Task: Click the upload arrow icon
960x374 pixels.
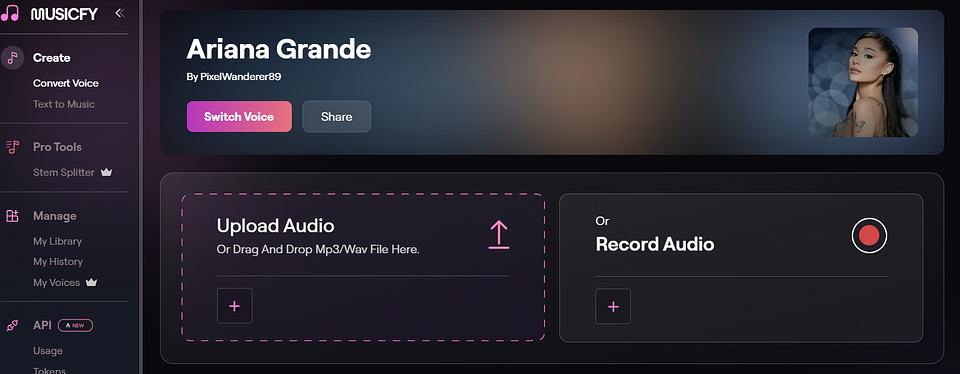Action: [499, 235]
